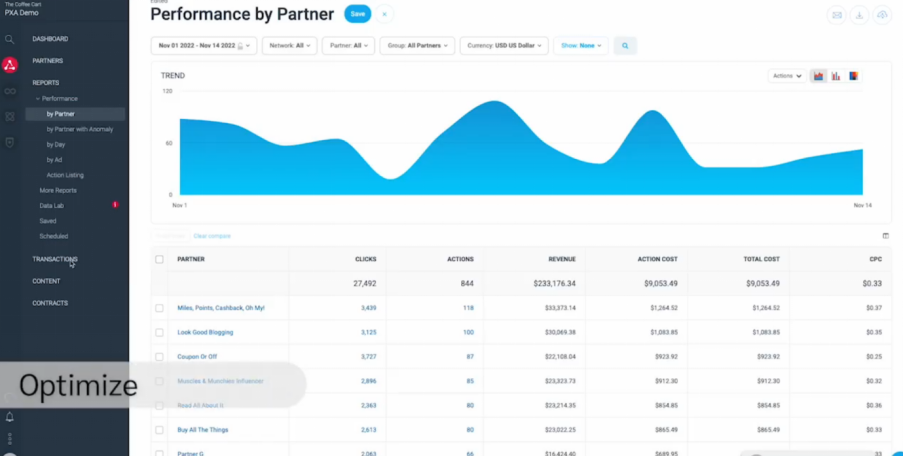Click the search icon in left sidebar

tap(10, 39)
